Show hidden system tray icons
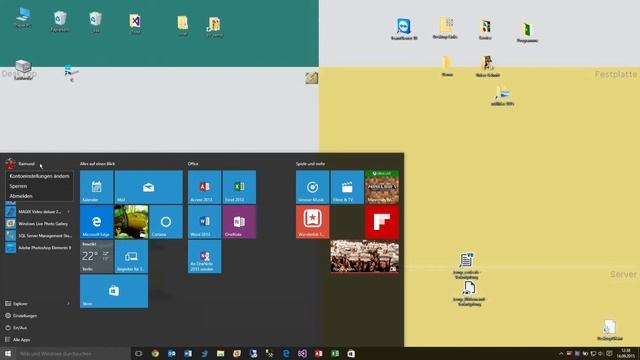 [x=560, y=353]
